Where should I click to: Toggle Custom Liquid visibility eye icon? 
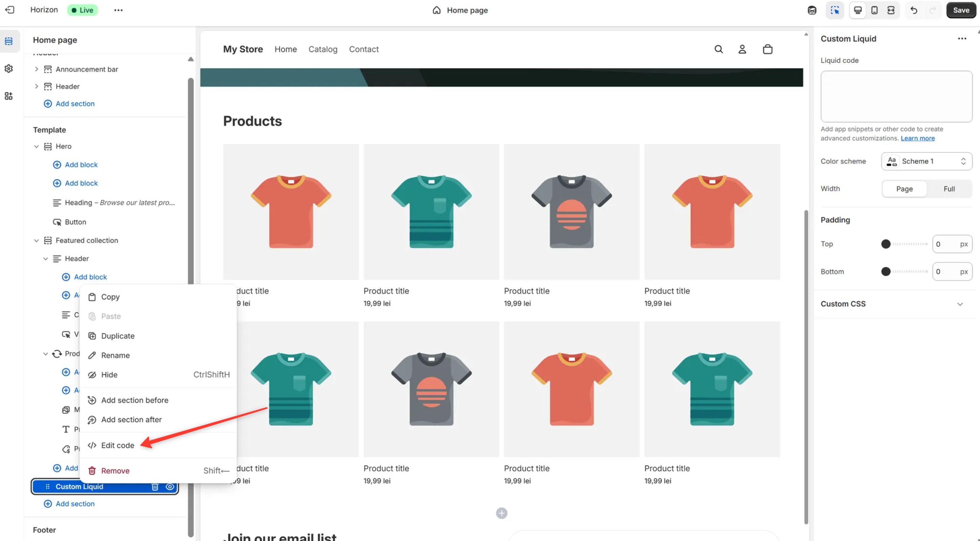[x=170, y=486]
